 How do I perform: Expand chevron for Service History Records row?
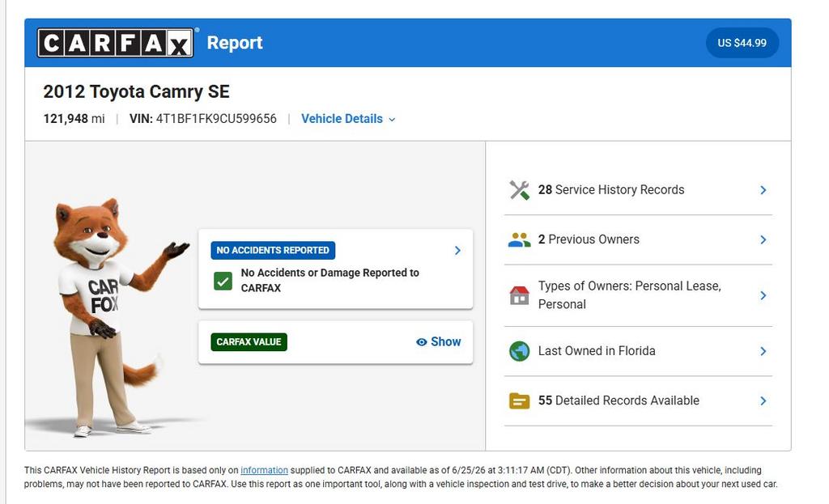tap(763, 190)
